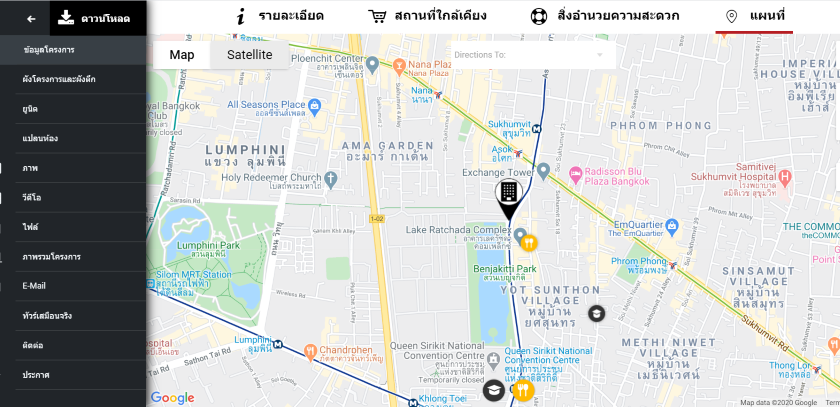The width and height of the screenshot is (840, 407).
Task: Open the รายละเอียด tab
Action: pos(280,16)
